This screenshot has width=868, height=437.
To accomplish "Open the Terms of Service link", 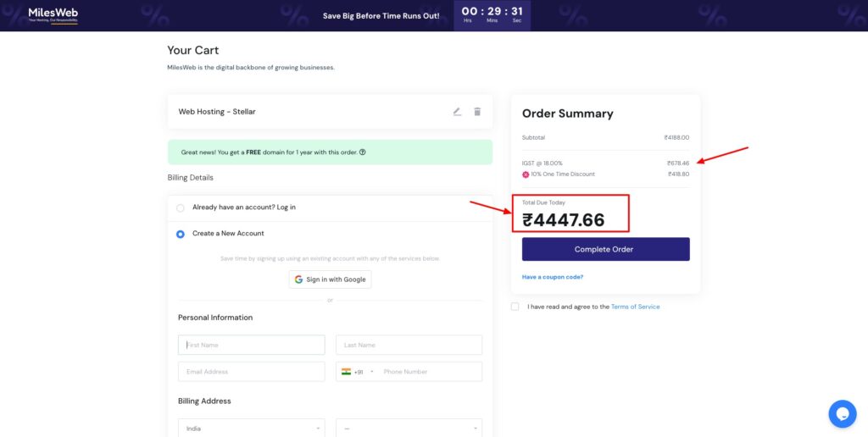I will tap(635, 307).
